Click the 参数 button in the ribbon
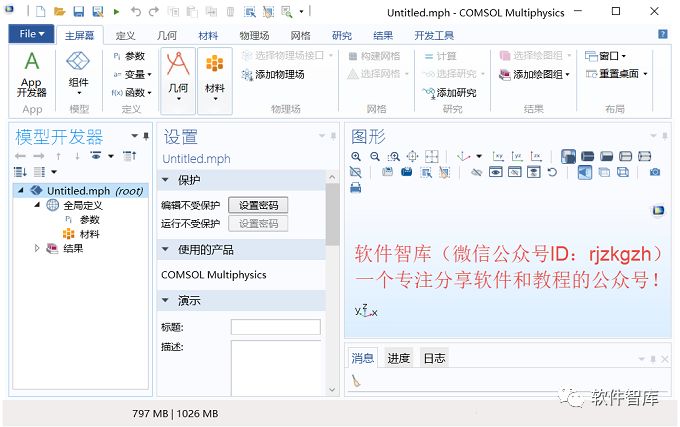 click(129, 56)
